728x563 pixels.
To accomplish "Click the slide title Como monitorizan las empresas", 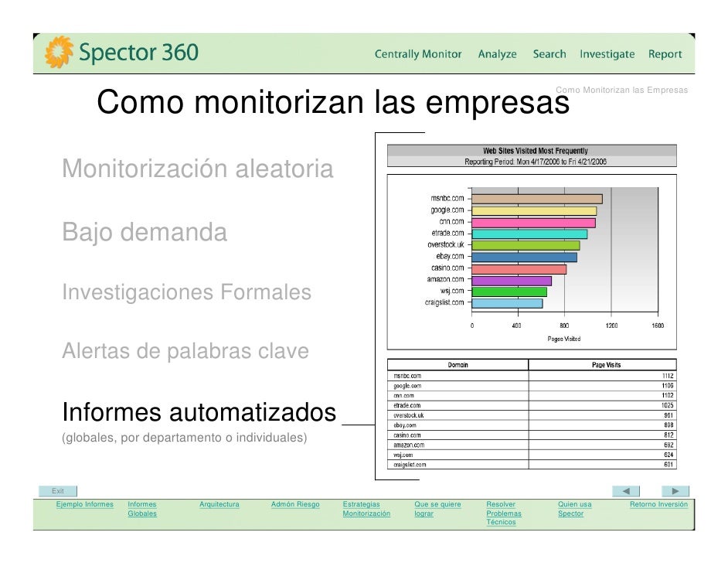I will coord(333,102).
